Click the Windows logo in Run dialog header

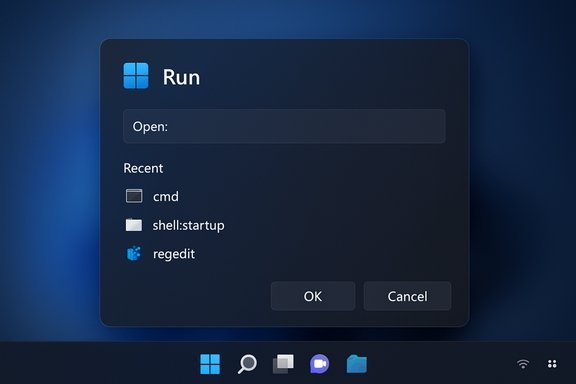(136, 76)
